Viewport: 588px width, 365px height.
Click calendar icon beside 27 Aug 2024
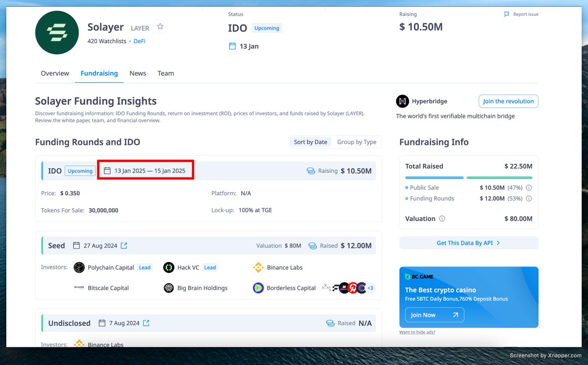click(76, 245)
